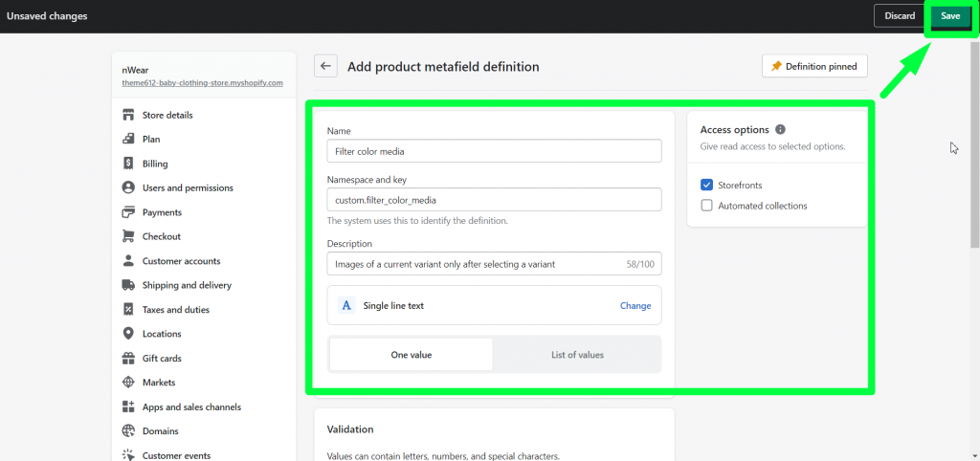
Task: Open Payments settings page
Action: coord(162,212)
